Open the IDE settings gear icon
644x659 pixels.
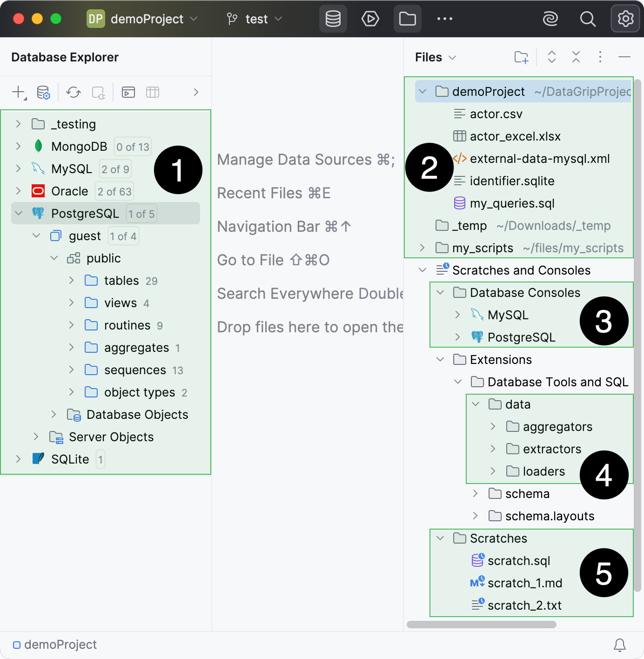625,19
